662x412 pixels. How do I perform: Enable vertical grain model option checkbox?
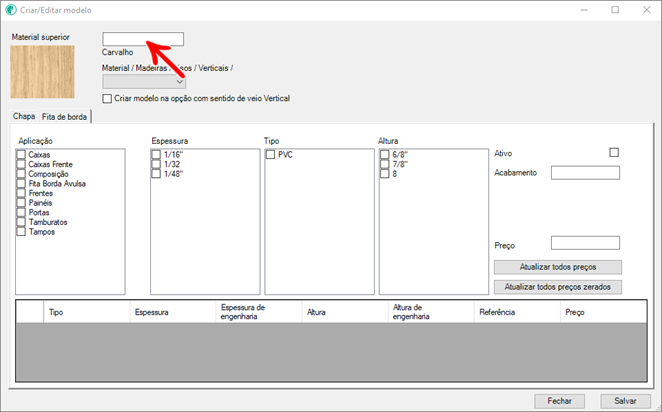coord(107,98)
